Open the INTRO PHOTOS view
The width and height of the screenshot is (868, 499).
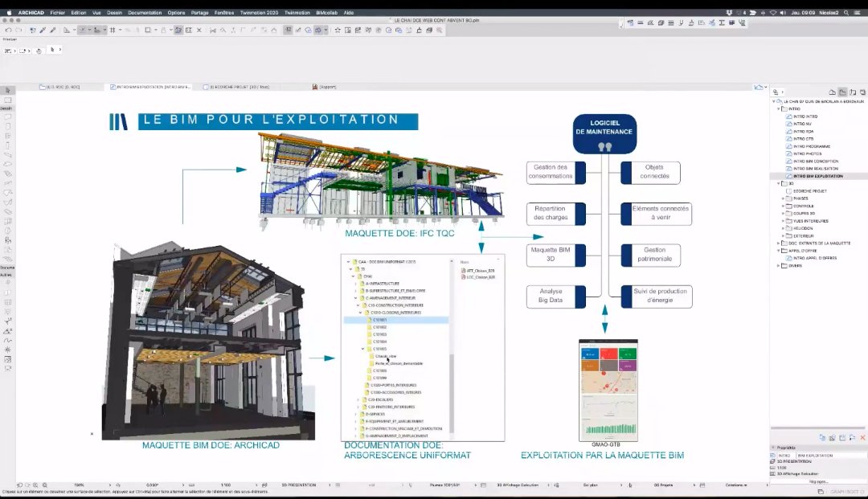(x=807, y=153)
